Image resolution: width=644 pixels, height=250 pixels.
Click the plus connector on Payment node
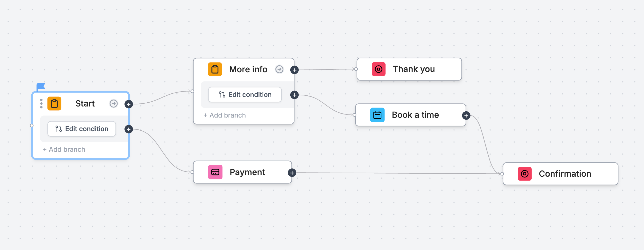[x=292, y=173]
